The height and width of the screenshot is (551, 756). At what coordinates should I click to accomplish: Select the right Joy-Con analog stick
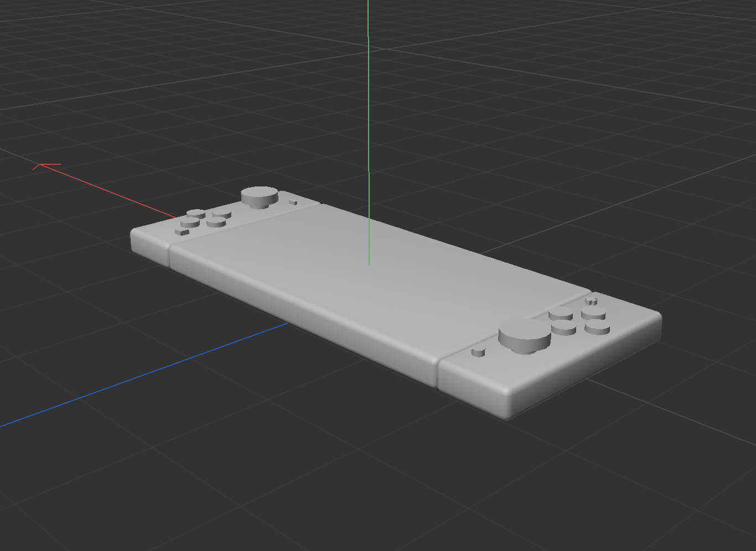523,329
